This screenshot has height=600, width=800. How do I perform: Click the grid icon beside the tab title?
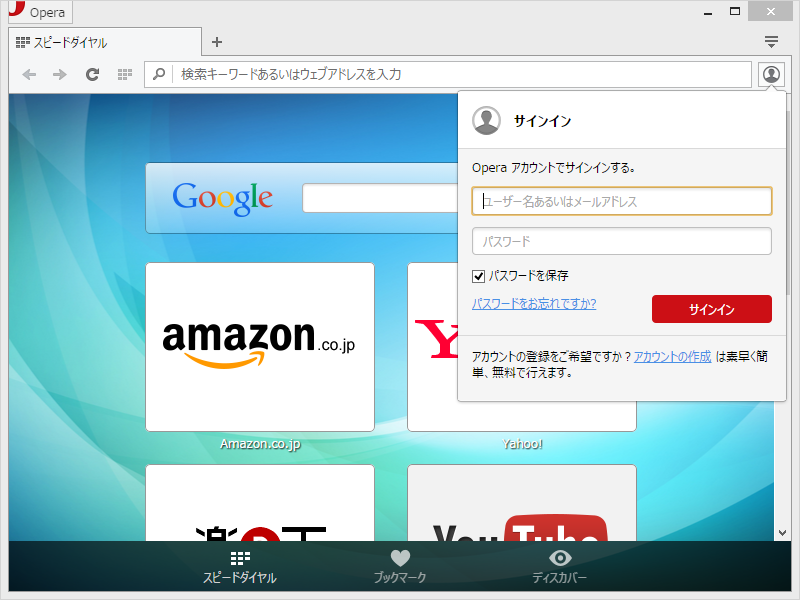[x=21, y=42]
